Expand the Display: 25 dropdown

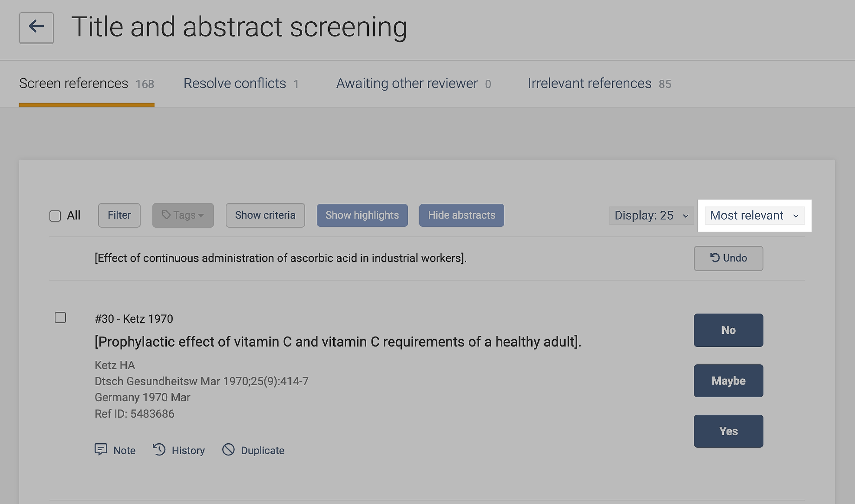point(651,215)
